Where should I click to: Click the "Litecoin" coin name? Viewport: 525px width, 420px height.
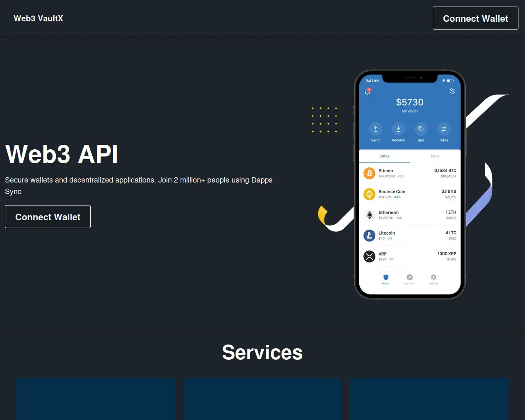[387, 233]
